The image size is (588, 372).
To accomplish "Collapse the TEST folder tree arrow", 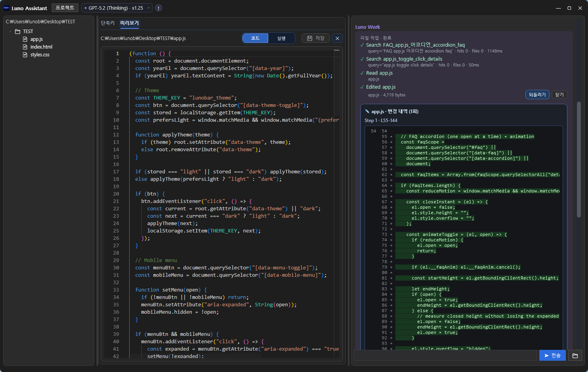I will click(x=10, y=31).
